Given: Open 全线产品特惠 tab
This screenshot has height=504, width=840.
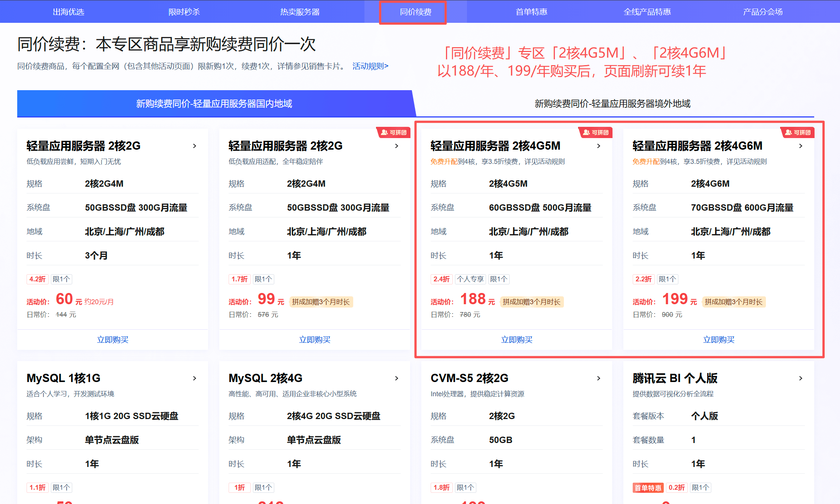Looking at the screenshot, I should pos(647,12).
